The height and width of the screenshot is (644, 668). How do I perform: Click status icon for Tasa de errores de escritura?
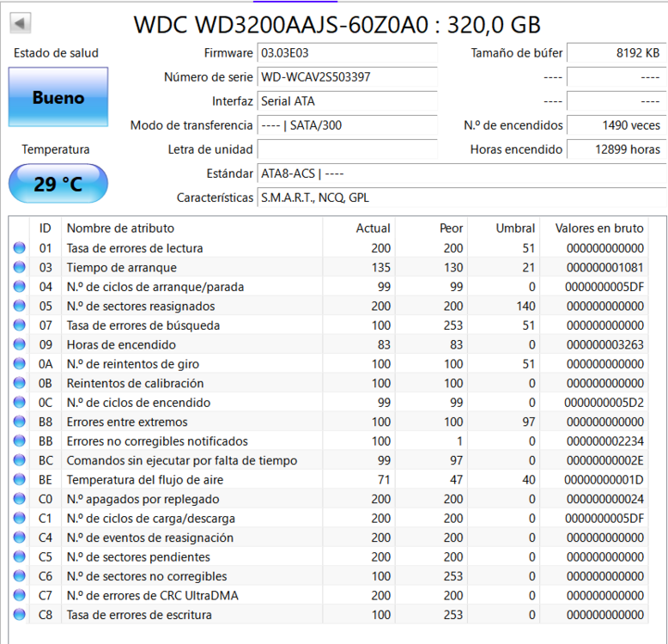(20, 615)
